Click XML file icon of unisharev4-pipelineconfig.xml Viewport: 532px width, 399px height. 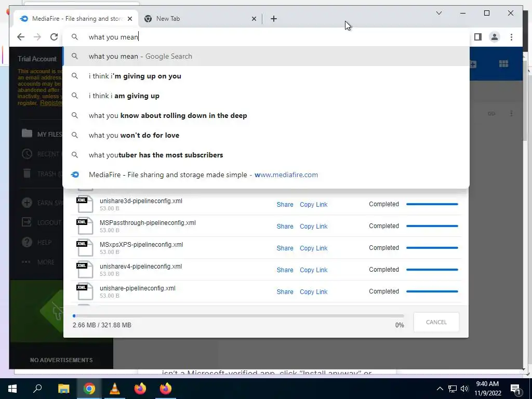tap(85, 270)
